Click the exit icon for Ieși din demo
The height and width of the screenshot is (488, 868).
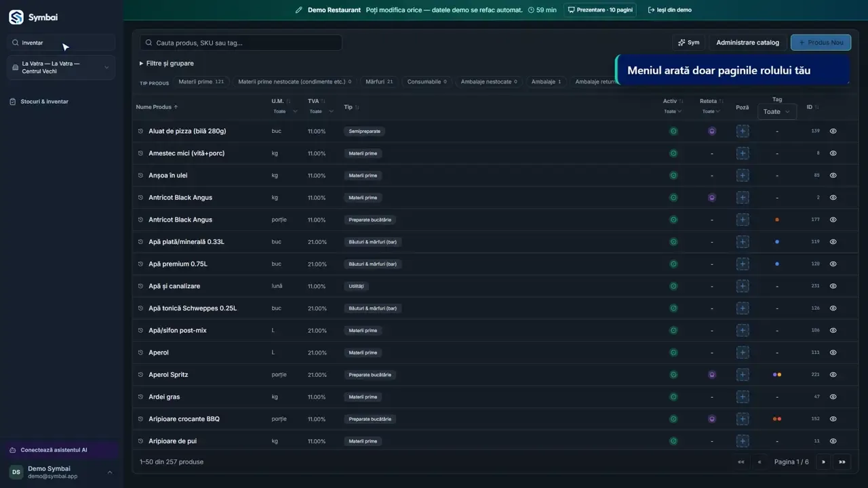[x=652, y=10]
